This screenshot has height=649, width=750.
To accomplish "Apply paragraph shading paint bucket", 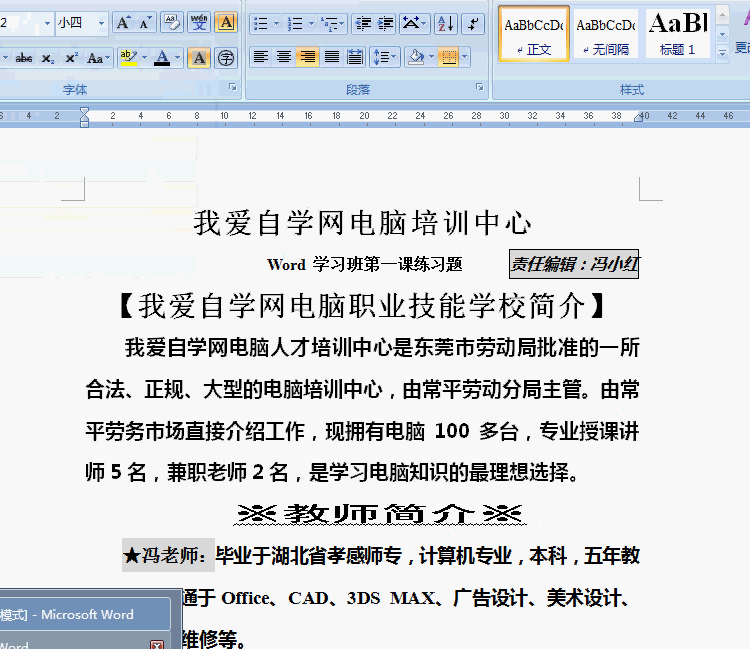I will click(x=415, y=57).
